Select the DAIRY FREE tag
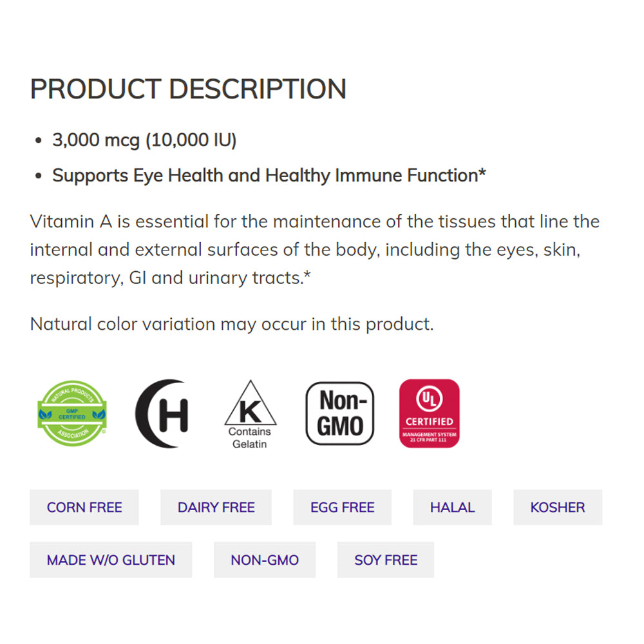This screenshot has width=644, height=644. (x=216, y=507)
